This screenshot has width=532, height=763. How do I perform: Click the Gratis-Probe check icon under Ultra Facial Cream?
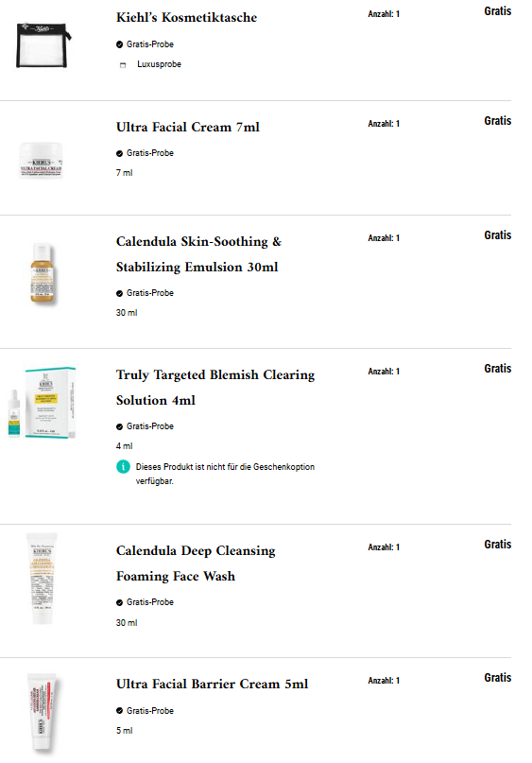click(x=119, y=154)
